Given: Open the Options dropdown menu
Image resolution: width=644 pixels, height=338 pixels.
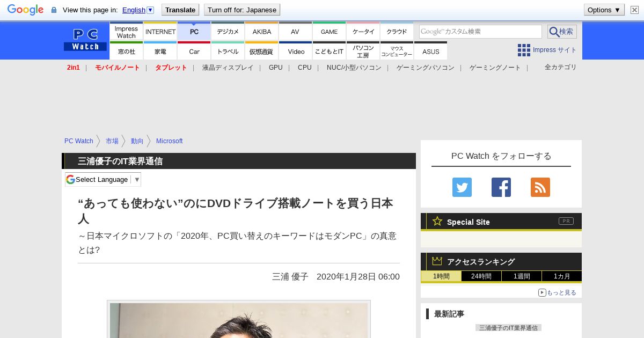Looking at the screenshot, I should coord(604,10).
